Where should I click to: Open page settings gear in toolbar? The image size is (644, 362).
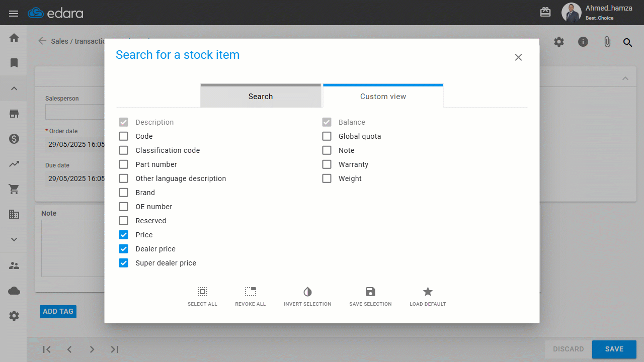coord(559,42)
